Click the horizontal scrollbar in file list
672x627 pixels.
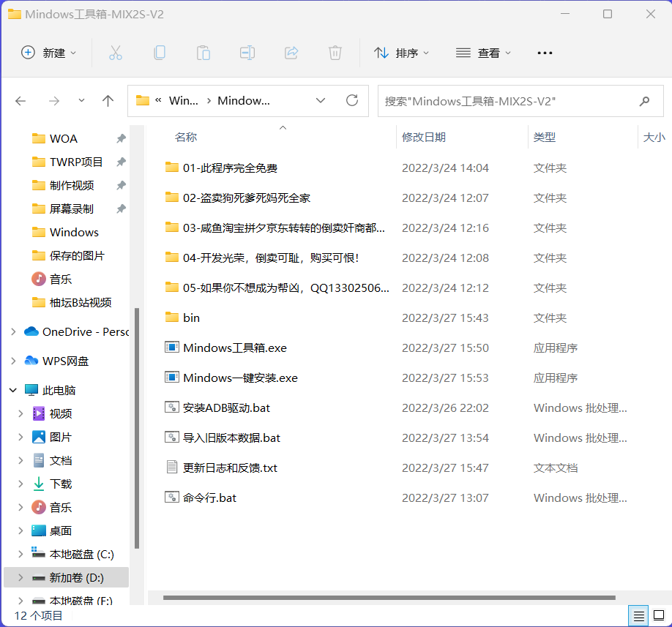point(388,598)
